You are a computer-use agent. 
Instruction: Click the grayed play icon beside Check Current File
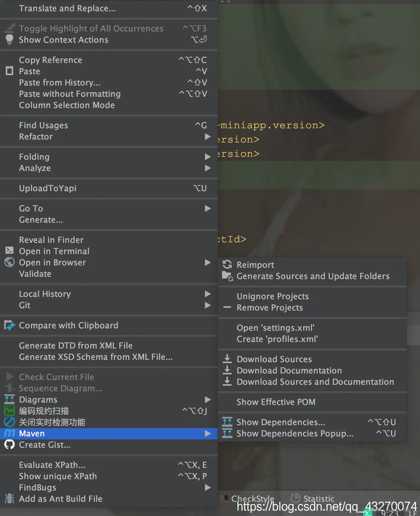10,377
